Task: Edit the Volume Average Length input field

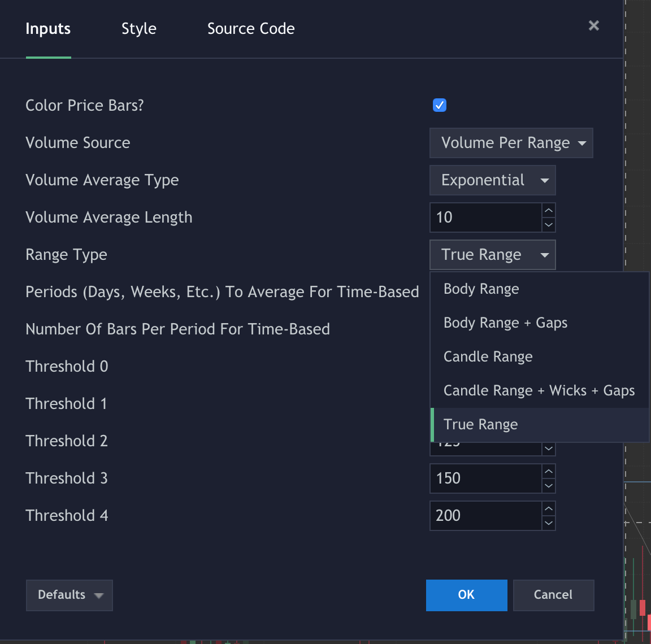Action: (x=486, y=217)
